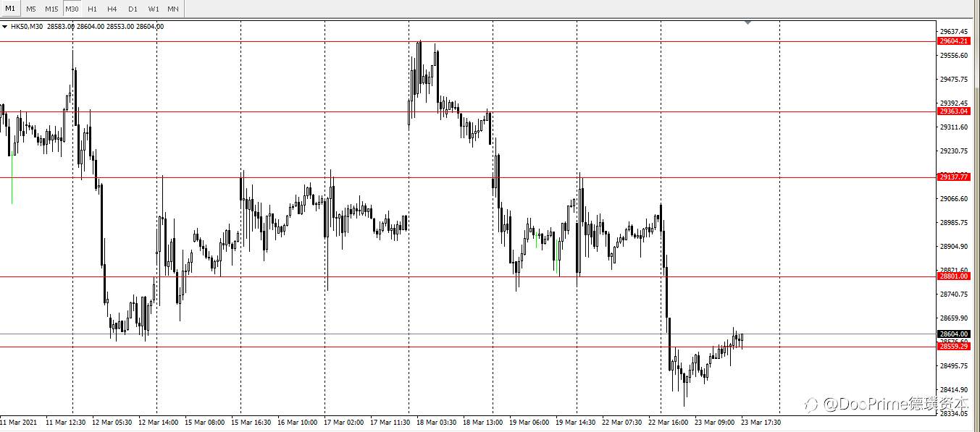Screen dimensions: 980x432
Task: Click the vertical scrollbar at right edge
Action: pos(976,217)
